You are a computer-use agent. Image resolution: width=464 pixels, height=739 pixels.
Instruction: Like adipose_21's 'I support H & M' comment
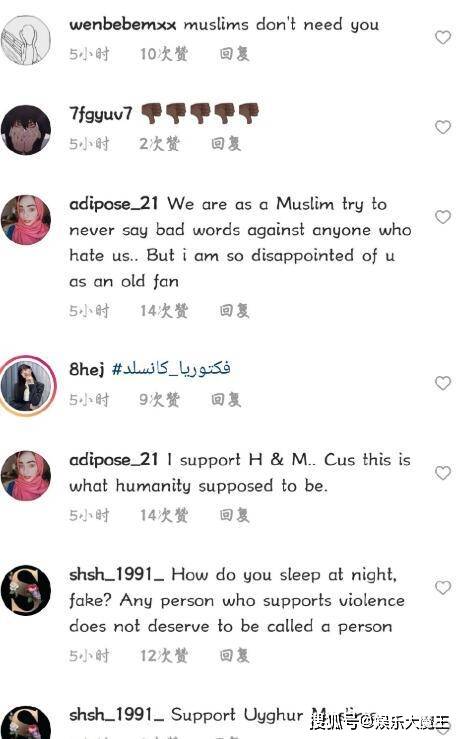[x=443, y=473]
